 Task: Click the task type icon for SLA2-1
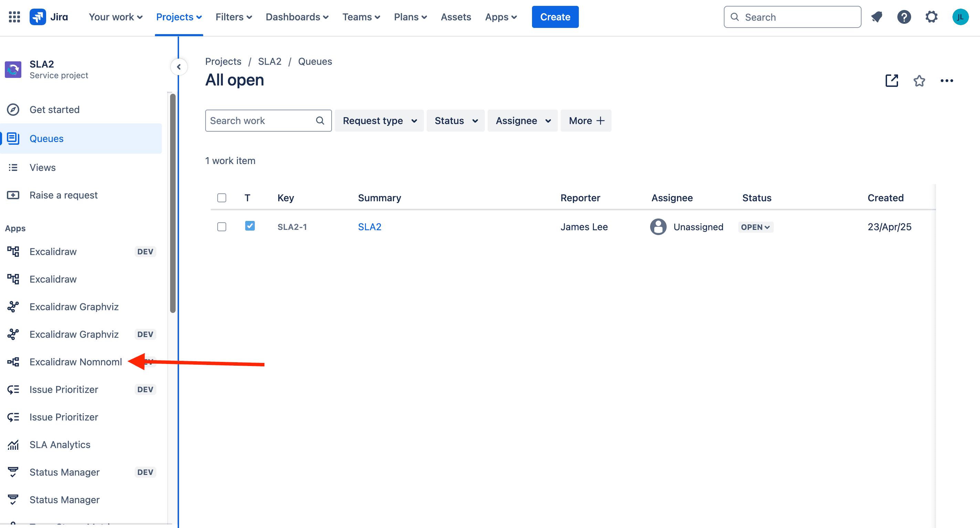pyautogui.click(x=250, y=226)
